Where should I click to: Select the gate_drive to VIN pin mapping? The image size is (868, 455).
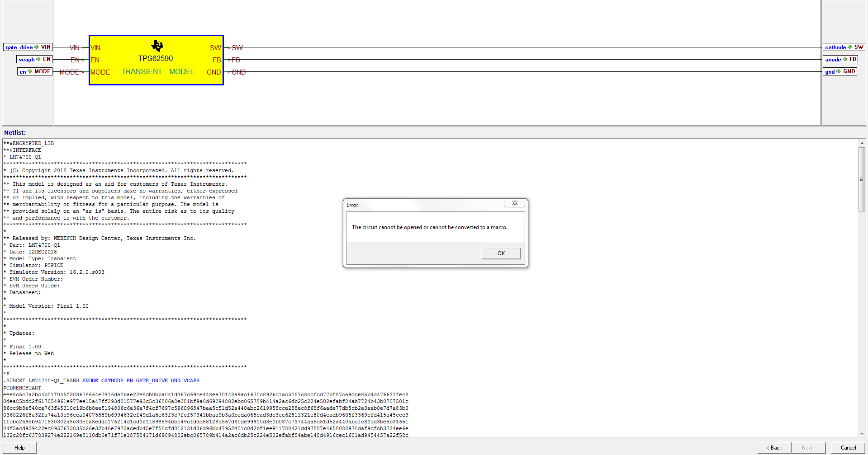coord(28,47)
